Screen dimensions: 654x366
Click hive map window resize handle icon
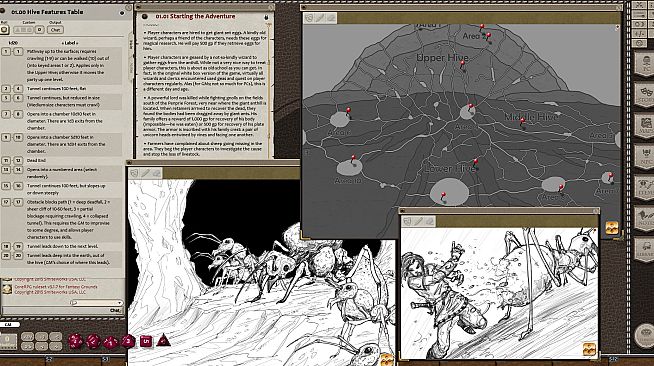[611, 228]
